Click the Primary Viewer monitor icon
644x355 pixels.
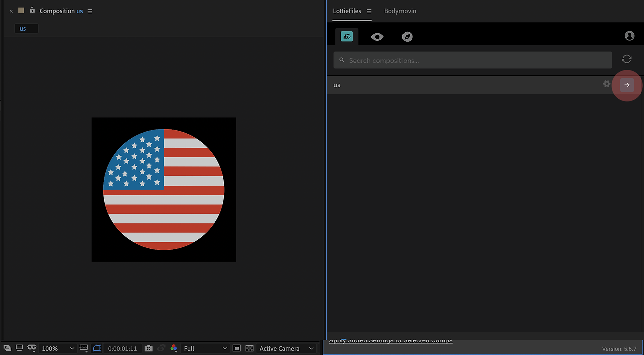pos(19,348)
